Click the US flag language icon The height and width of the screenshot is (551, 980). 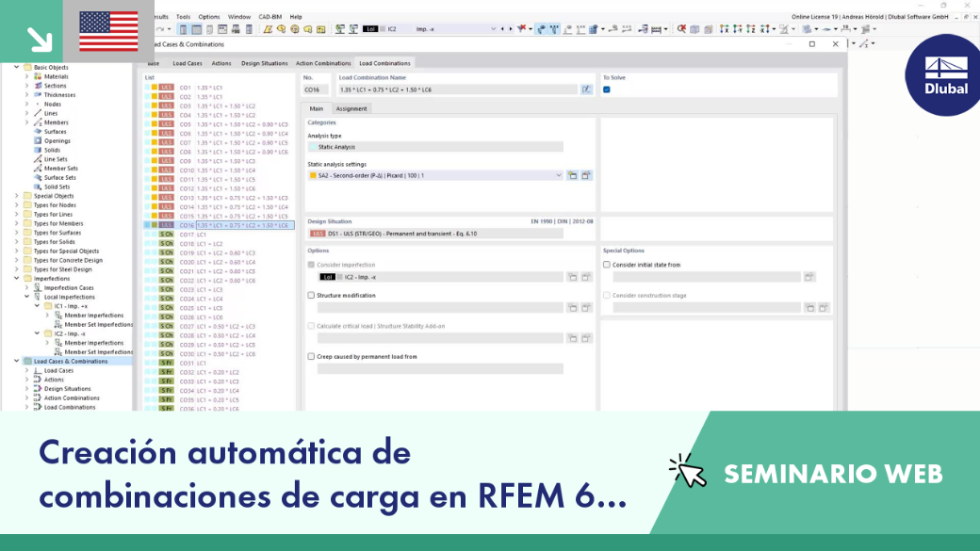[x=108, y=31]
